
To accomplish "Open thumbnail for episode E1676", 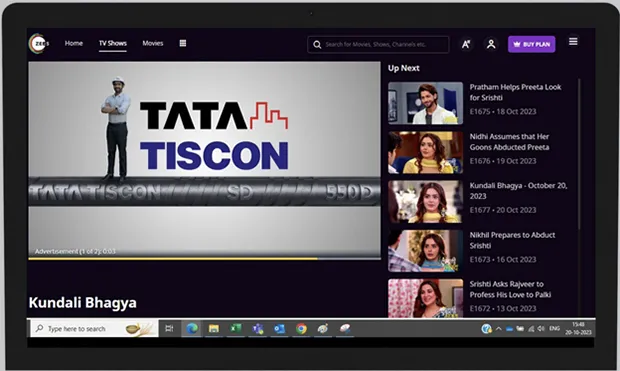I will click(x=425, y=152).
